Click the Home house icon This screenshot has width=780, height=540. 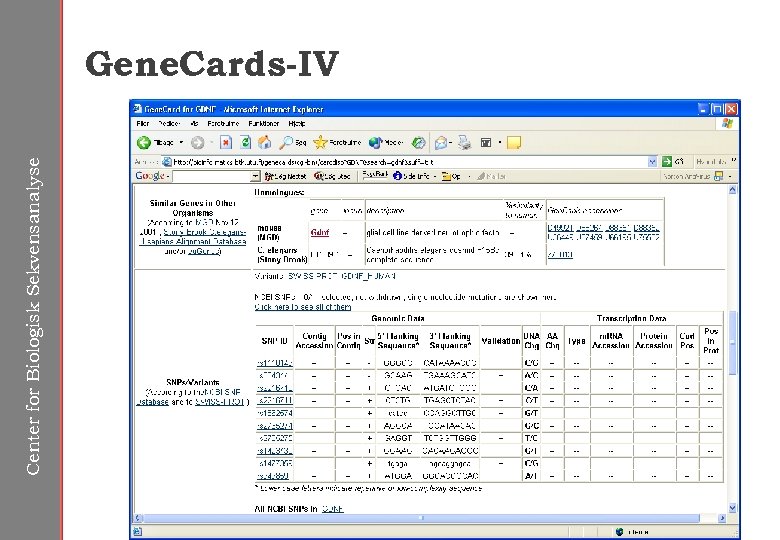click(265, 143)
